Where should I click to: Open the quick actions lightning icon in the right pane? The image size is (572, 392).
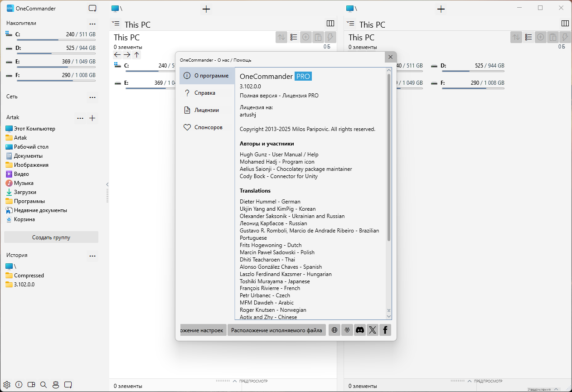565,37
